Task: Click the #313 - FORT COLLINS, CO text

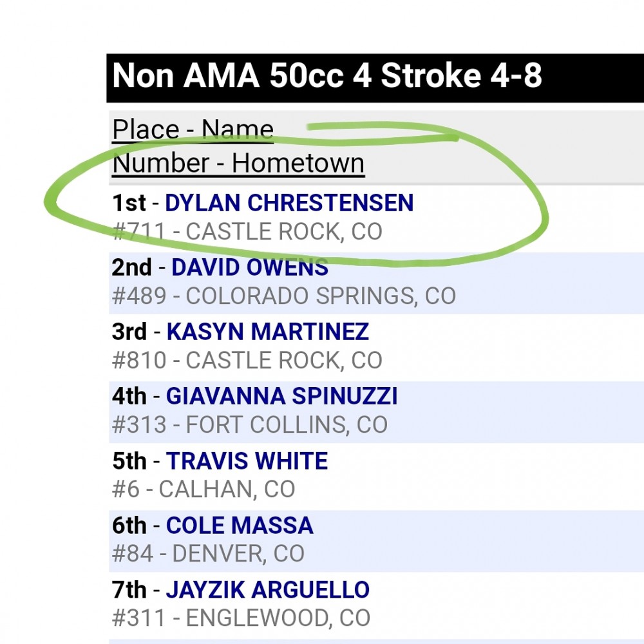Action: [250, 424]
